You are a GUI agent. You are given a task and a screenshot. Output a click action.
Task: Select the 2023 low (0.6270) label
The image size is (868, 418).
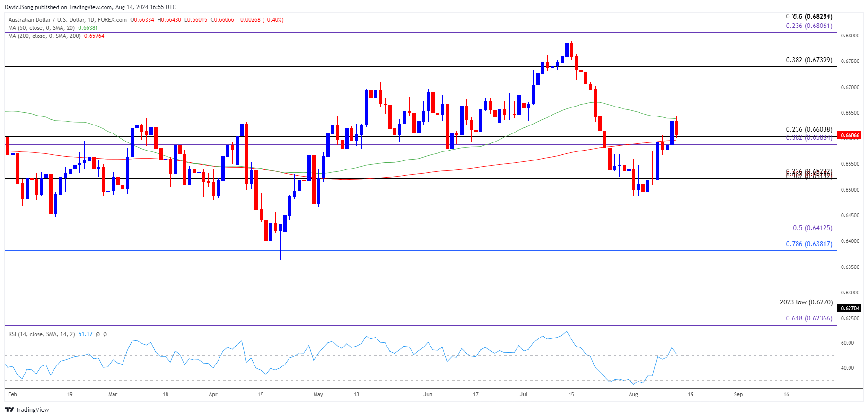click(x=806, y=302)
